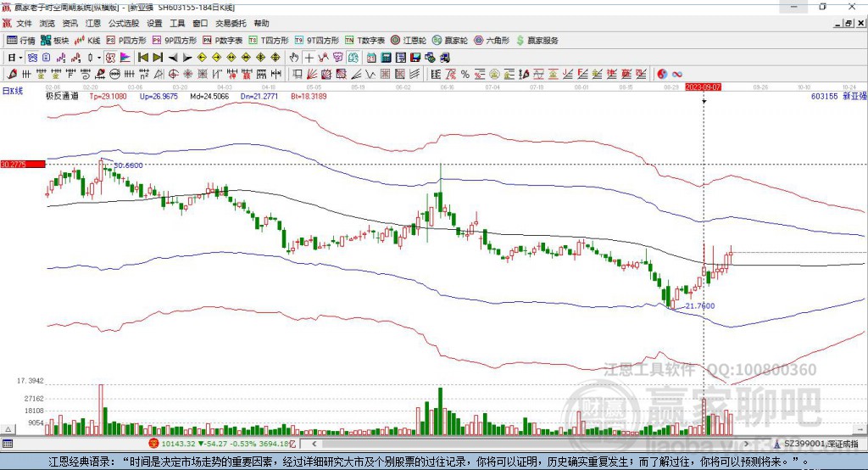Viewport: 868px width, 470px height.
Task: Click the colored triangle flag icon
Action: pyautogui.click(x=125, y=58)
